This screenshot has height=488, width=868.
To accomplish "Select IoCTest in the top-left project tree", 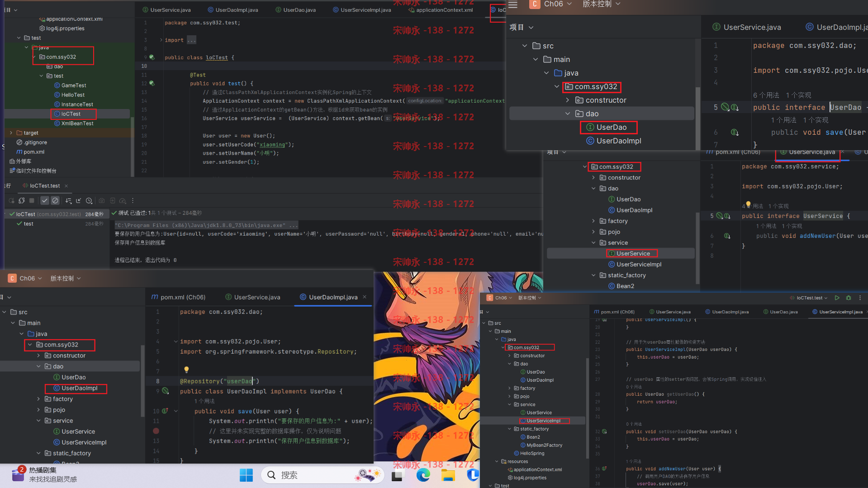I will tap(71, 114).
